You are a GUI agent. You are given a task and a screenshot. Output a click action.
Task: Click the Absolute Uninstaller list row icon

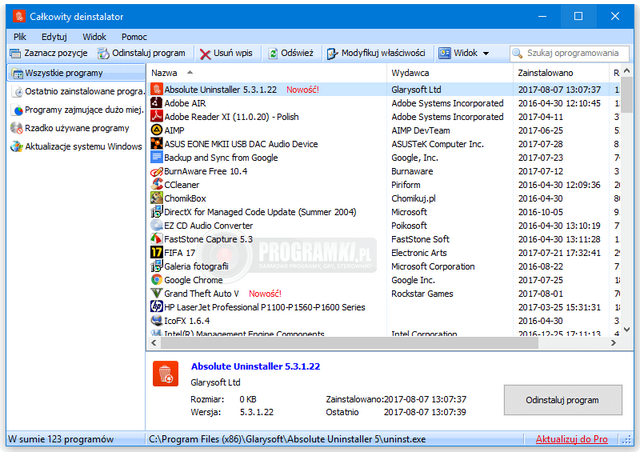(156, 89)
